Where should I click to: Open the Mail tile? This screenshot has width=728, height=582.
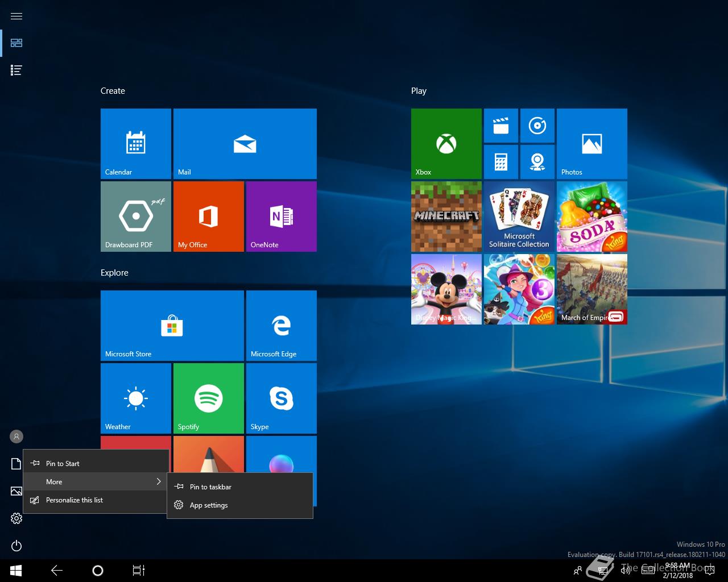point(245,144)
